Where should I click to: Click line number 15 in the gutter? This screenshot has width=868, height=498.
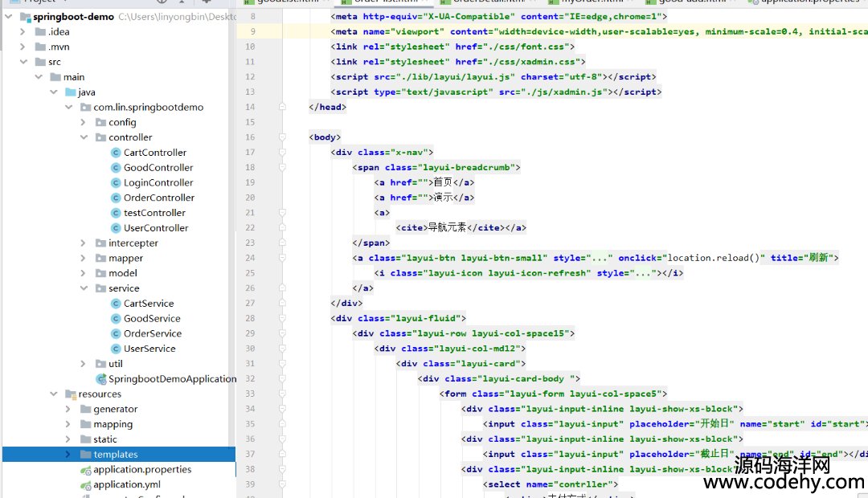250,122
